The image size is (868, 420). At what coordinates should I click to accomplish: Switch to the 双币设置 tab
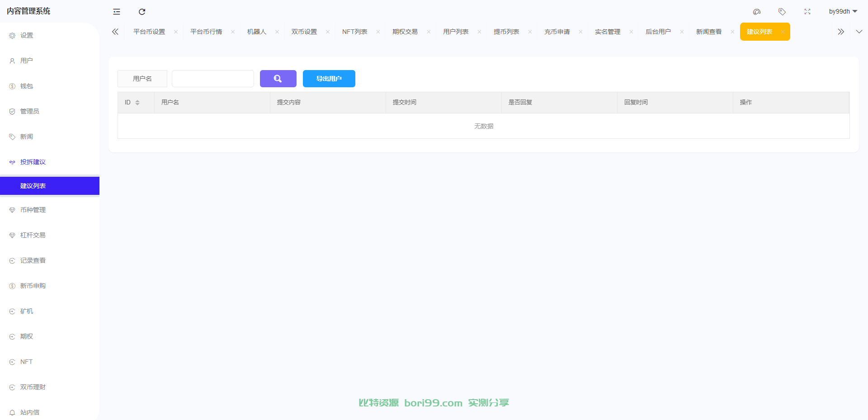(304, 32)
